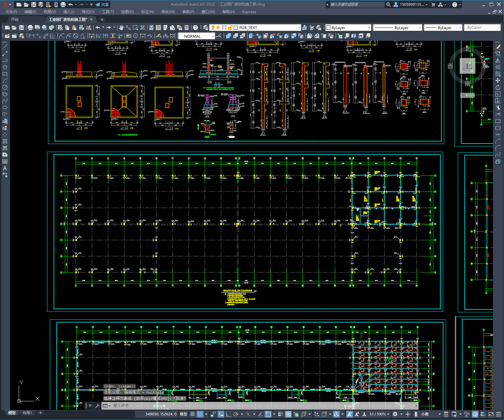
Task: Click the Linear dimension icon
Action: pyautogui.click(x=31, y=36)
